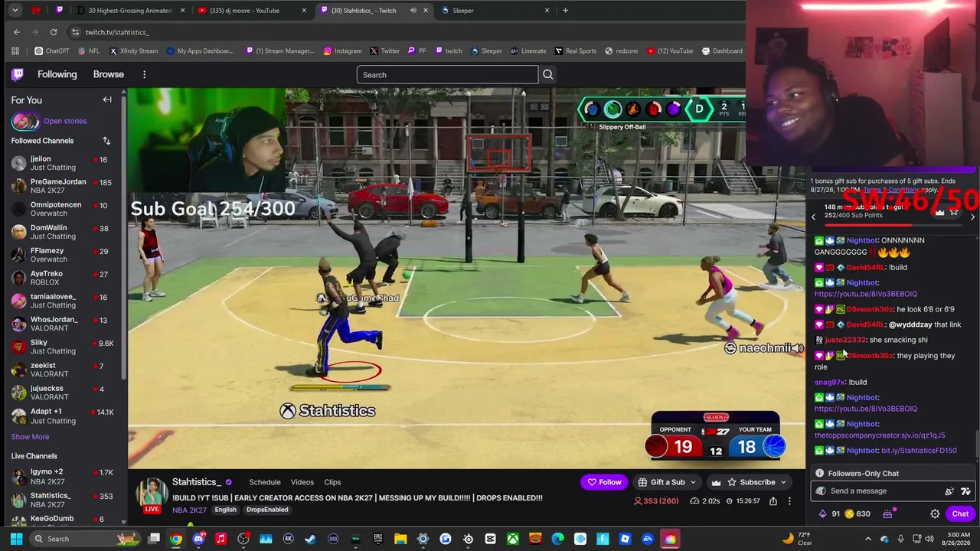Collapse the For You sidebar

[x=107, y=99]
